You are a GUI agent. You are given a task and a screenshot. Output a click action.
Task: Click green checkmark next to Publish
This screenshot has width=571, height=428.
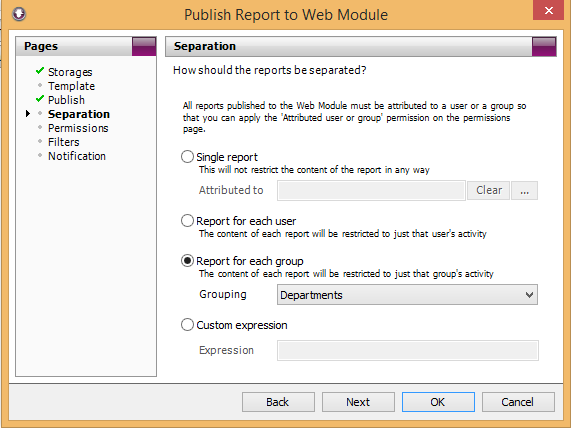tap(40, 99)
